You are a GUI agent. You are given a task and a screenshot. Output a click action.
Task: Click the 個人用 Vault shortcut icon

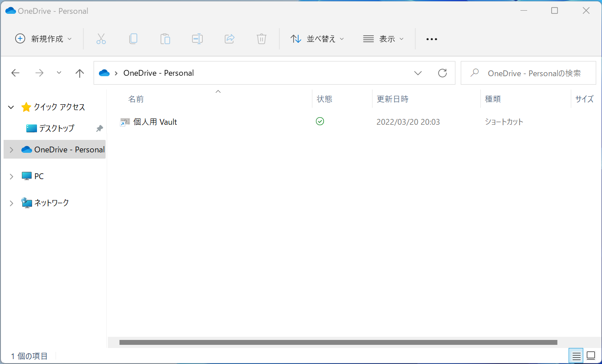(x=125, y=122)
